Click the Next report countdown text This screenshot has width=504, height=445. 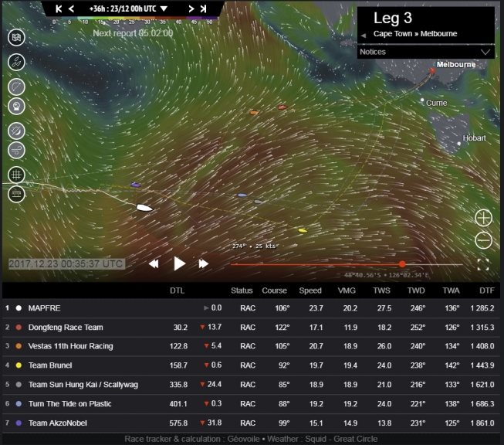133,32
